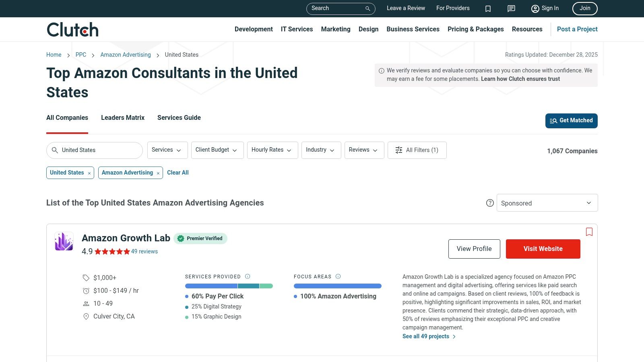Click the Focus Areas info icon
The width and height of the screenshot is (644, 362).
(338, 276)
